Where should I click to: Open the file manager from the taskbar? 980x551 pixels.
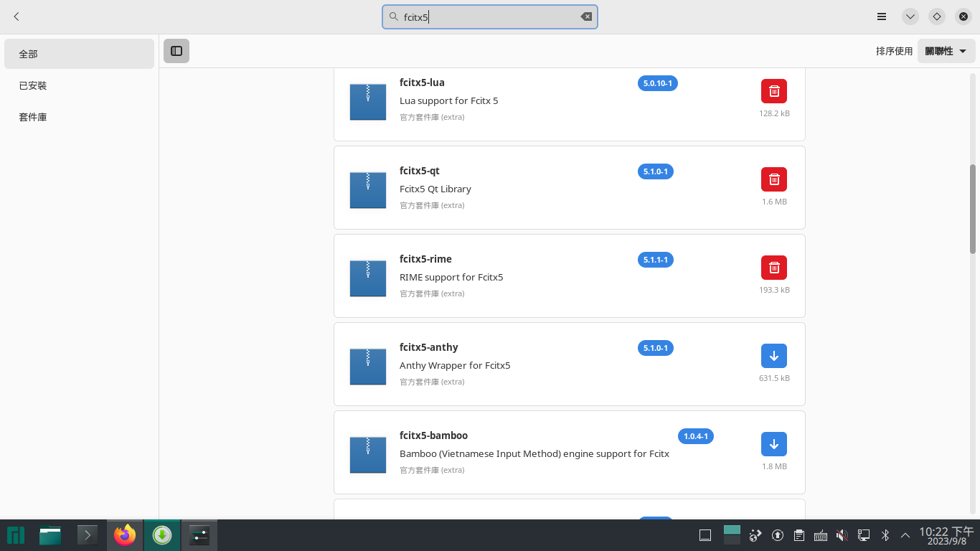[x=50, y=535]
